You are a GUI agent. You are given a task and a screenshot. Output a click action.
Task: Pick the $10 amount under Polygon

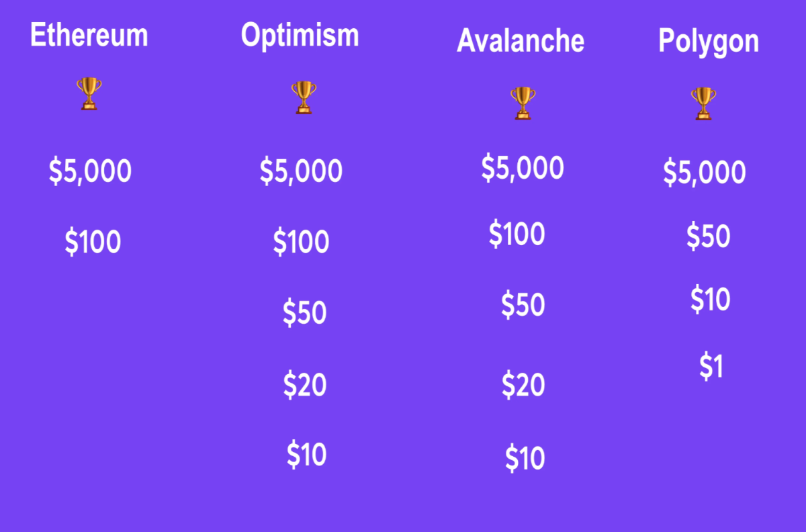710,299
